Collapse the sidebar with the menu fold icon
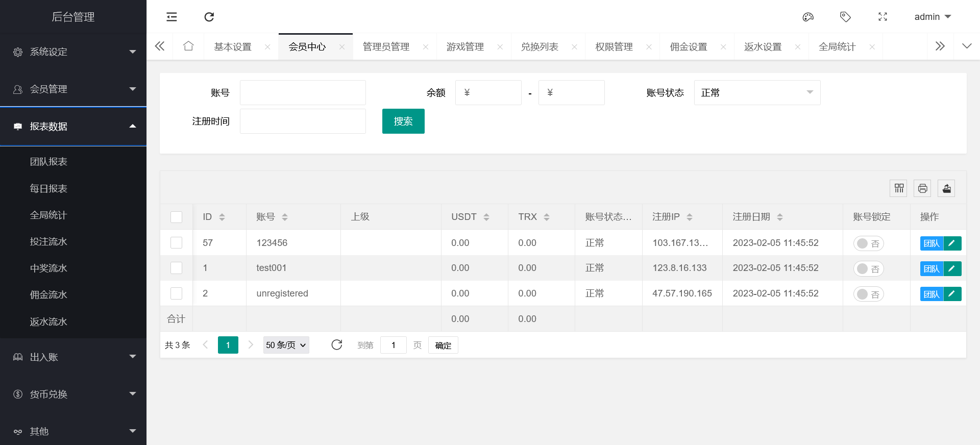Image resolution: width=980 pixels, height=445 pixels. [171, 17]
